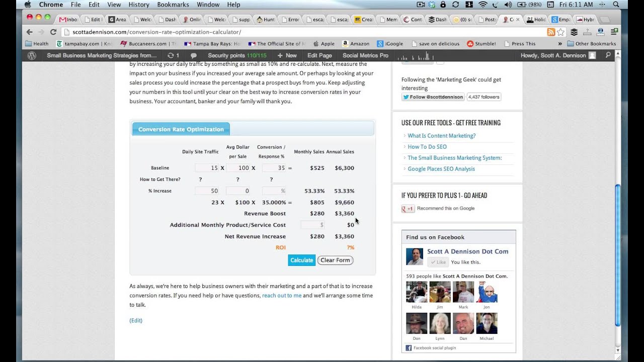This screenshot has width=644, height=362.
Task: Click the Time Machine sync icon
Action: pyautogui.click(x=456, y=5)
